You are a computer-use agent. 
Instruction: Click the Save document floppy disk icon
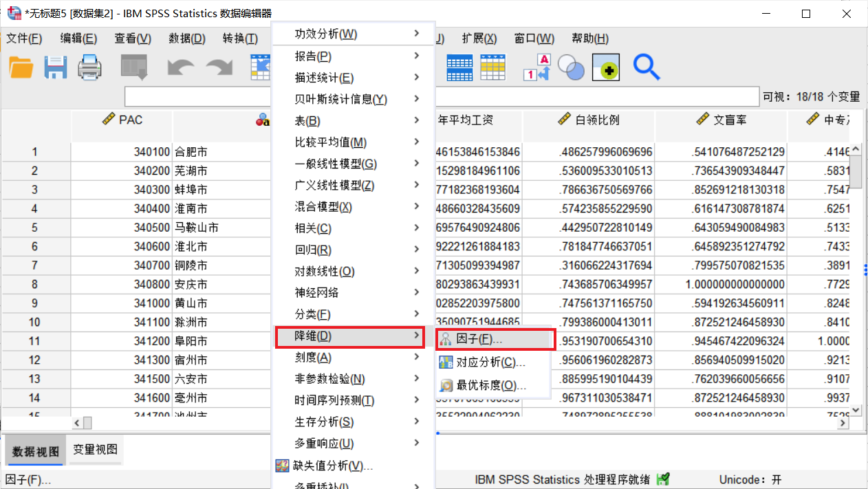(56, 67)
